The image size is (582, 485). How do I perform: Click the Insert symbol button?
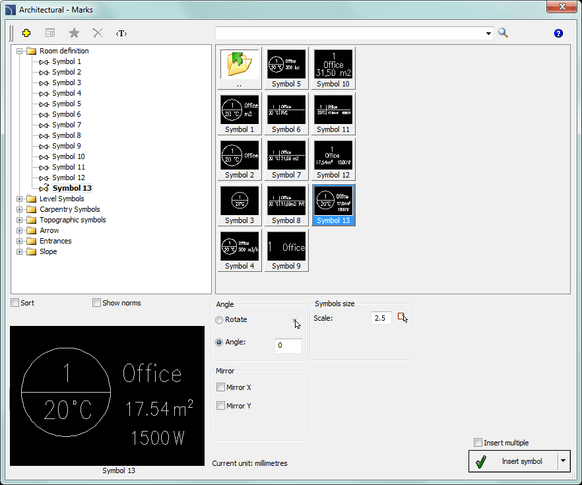tap(513, 461)
